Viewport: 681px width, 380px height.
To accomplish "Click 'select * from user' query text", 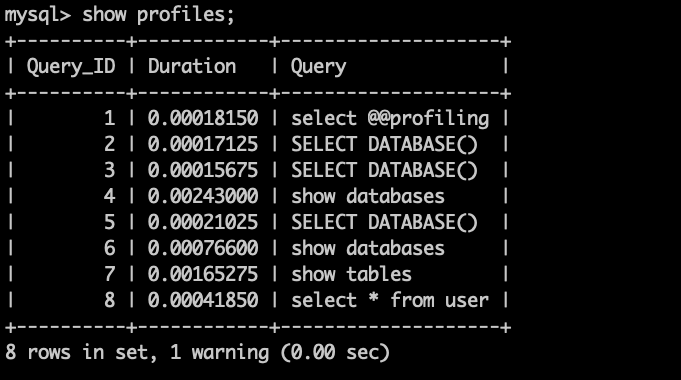I will click(390, 300).
